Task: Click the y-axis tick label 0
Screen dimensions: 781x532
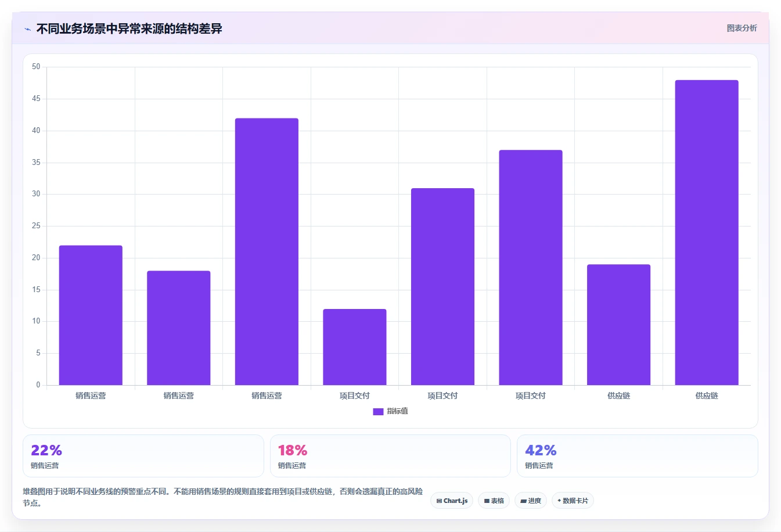Action: click(x=38, y=384)
